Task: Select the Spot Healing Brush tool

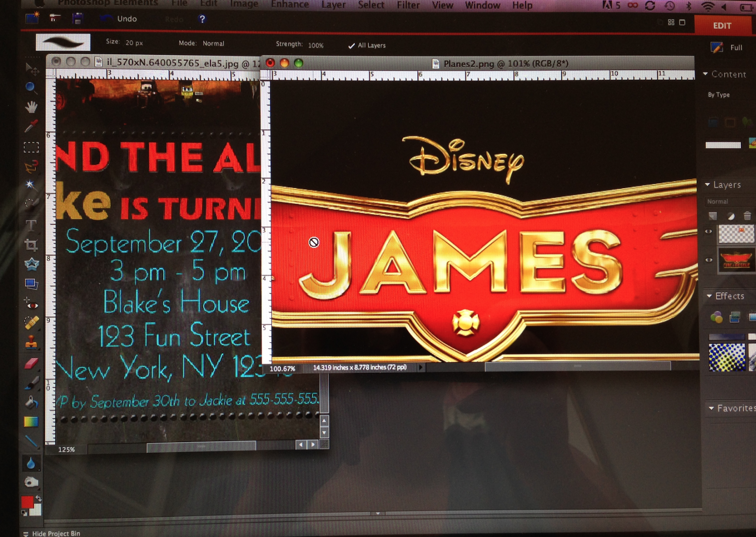Action: tap(31, 322)
